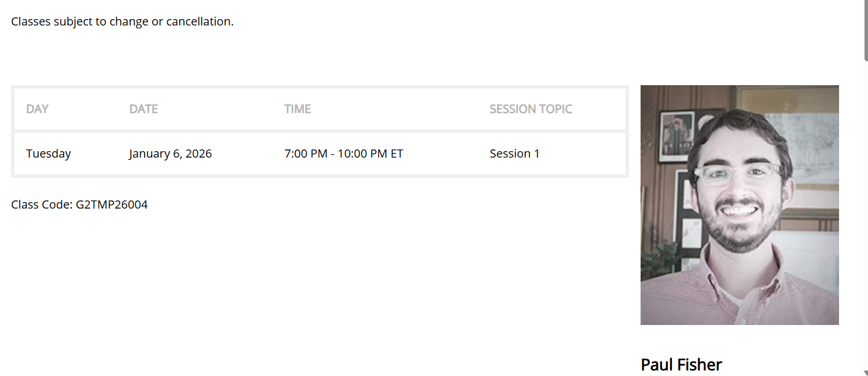Click the year 2026 in the date cell
The image size is (868, 376).
[198, 154]
